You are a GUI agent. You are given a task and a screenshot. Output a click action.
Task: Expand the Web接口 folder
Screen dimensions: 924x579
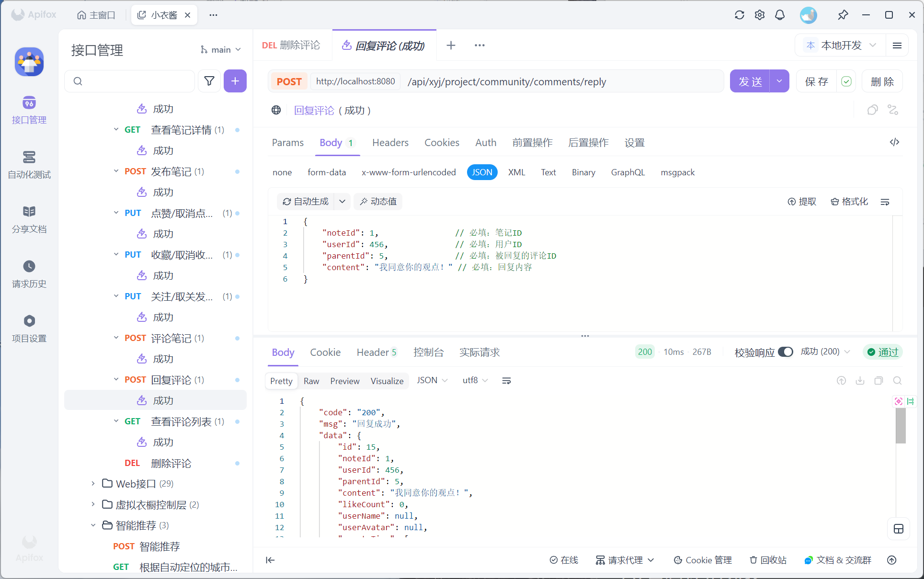[x=93, y=484]
